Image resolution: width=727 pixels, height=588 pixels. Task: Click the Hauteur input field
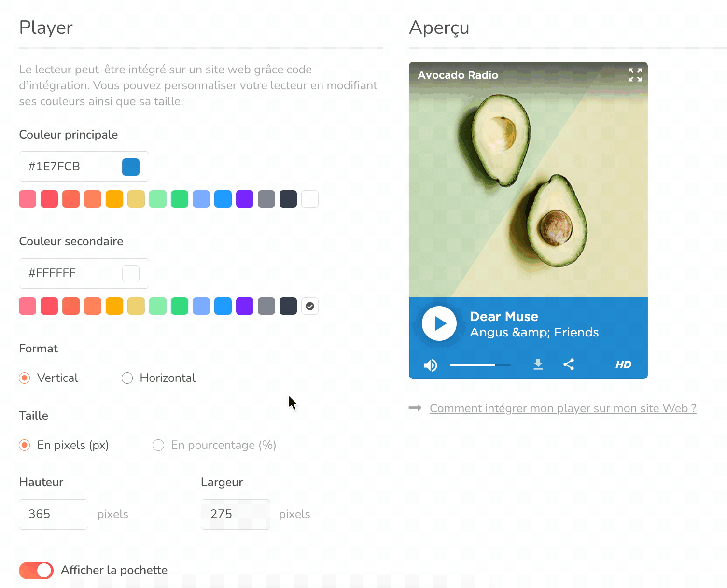pyautogui.click(x=54, y=514)
